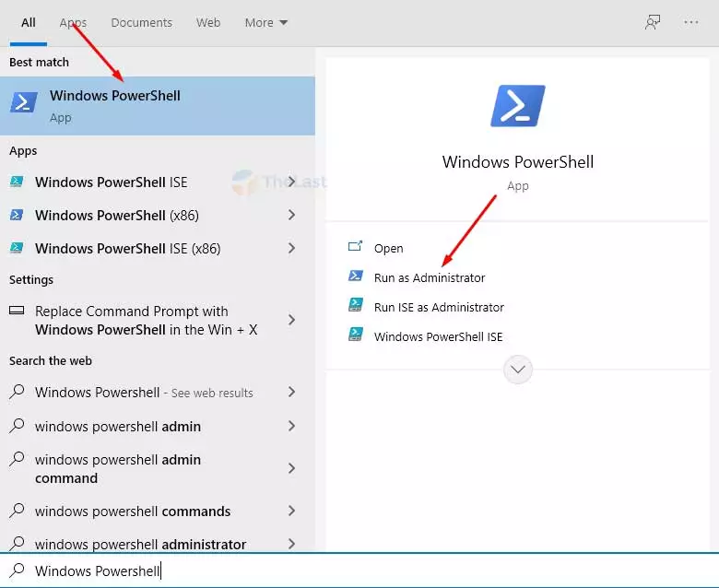Viewport: 719px width, 588px height.
Task: Click the Windows PowerShell ISE app icon
Action: click(x=17, y=182)
